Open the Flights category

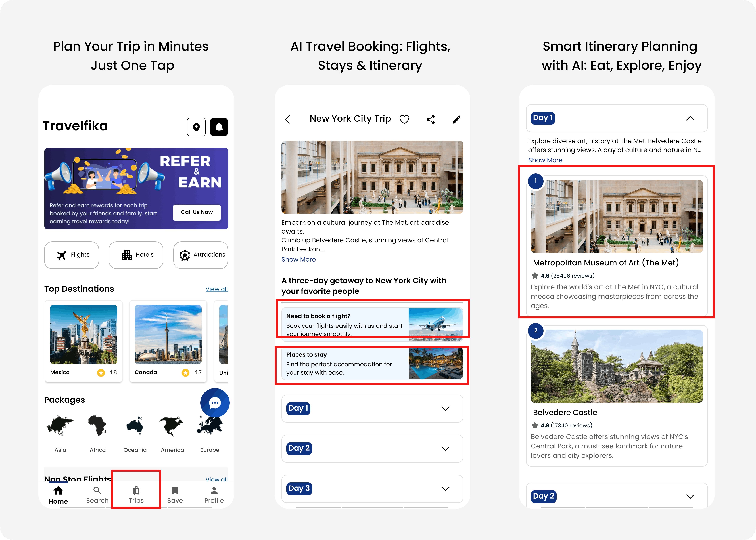(x=72, y=255)
